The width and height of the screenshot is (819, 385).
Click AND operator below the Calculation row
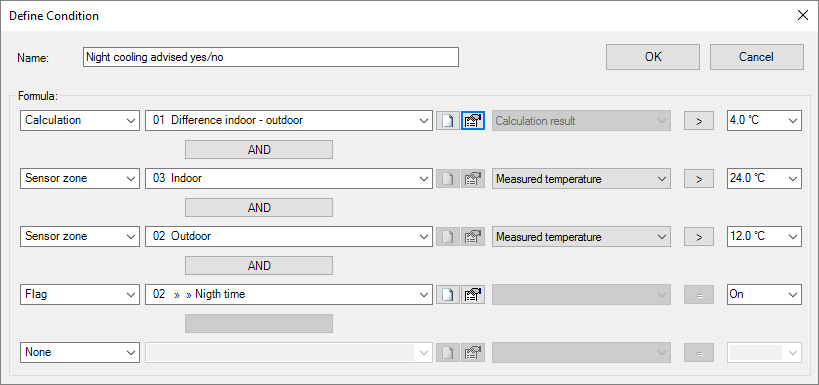[x=259, y=150]
